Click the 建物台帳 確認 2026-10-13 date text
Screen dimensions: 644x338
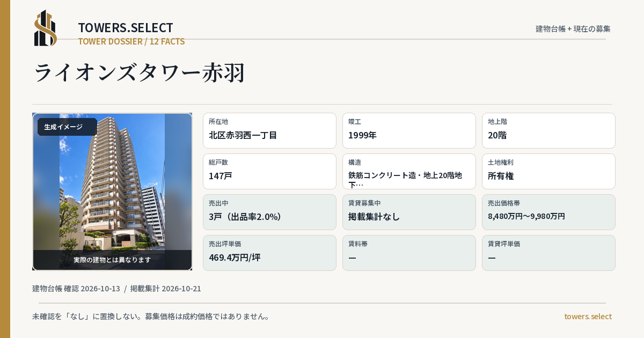tap(76, 289)
